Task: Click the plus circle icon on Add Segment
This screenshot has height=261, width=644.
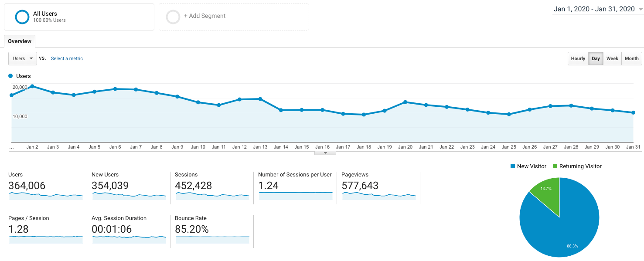Action: coord(173,17)
